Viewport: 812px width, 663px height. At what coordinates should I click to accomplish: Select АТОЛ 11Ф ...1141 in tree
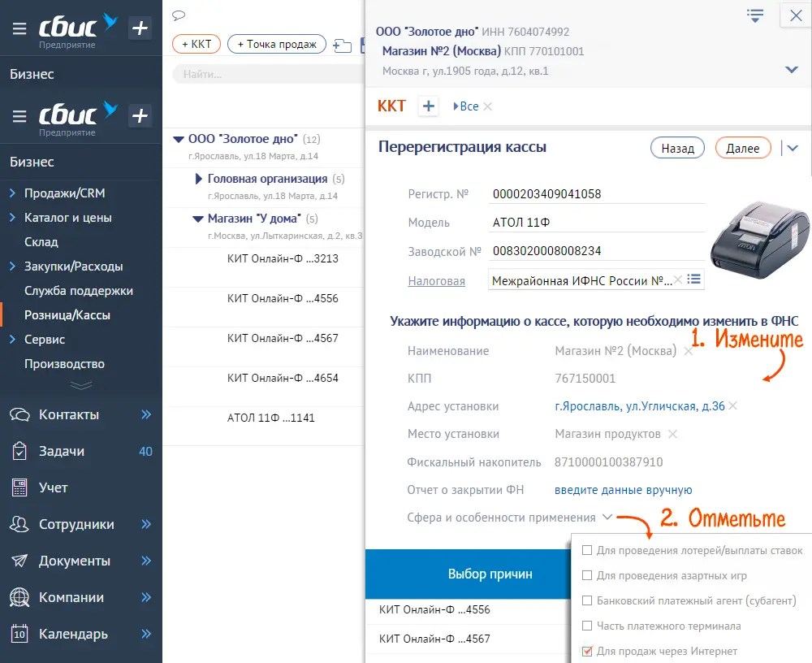click(270, 418)
